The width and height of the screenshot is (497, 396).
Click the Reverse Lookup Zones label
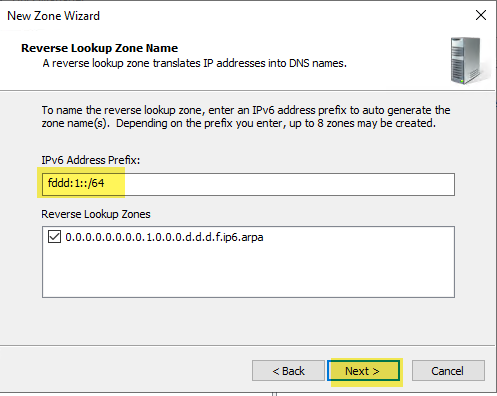click(x=96, y=214)
